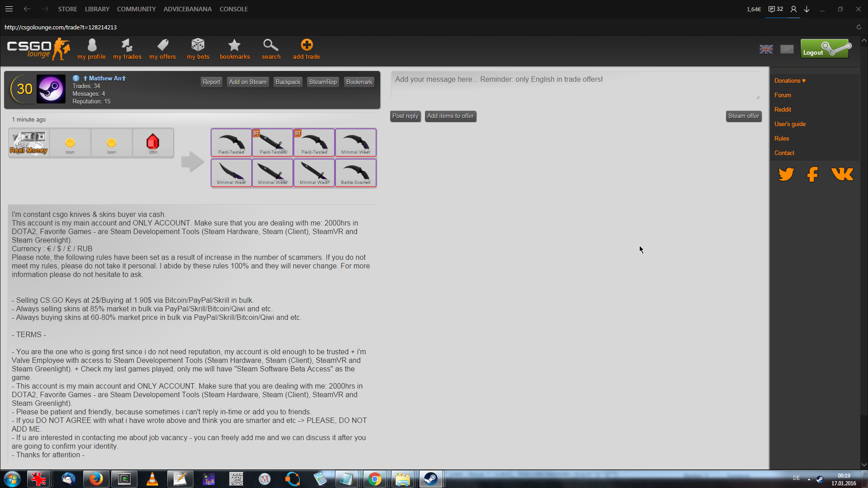Click the Real Money item thumbnail

(28, 143)
